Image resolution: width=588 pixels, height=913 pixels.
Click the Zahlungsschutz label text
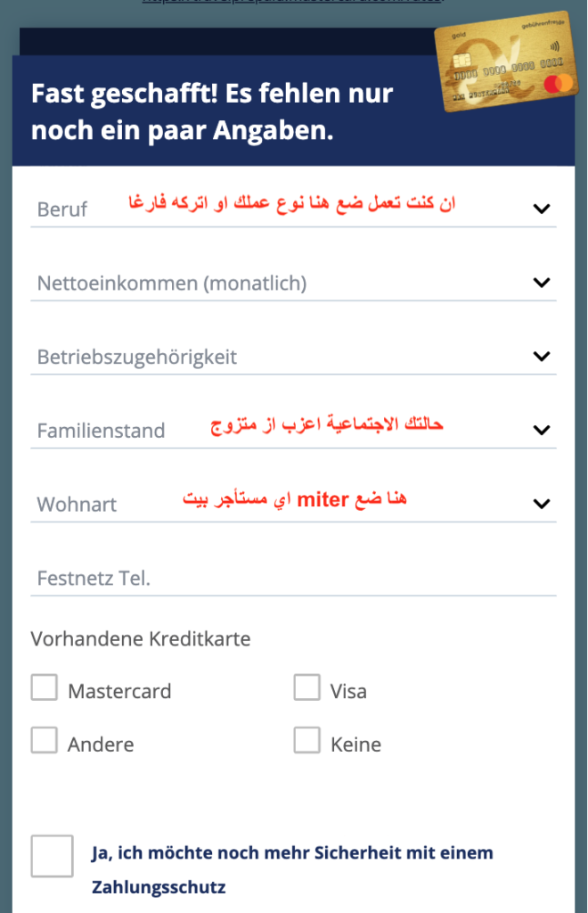292,870
